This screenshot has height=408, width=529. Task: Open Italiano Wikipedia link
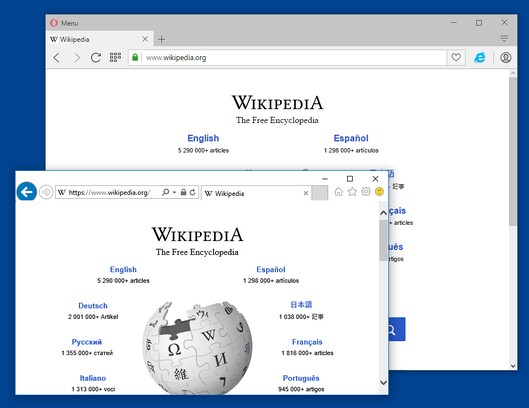click(x=93, y=378)
